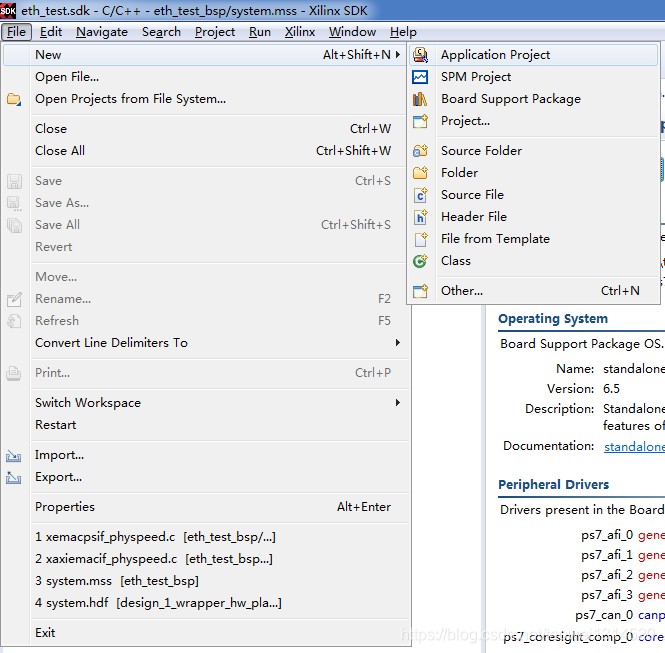Image resolution: width=665 pixels, height=653 pixels.
Task: Click the Board Support Package books icon
Action: point(420,99)
